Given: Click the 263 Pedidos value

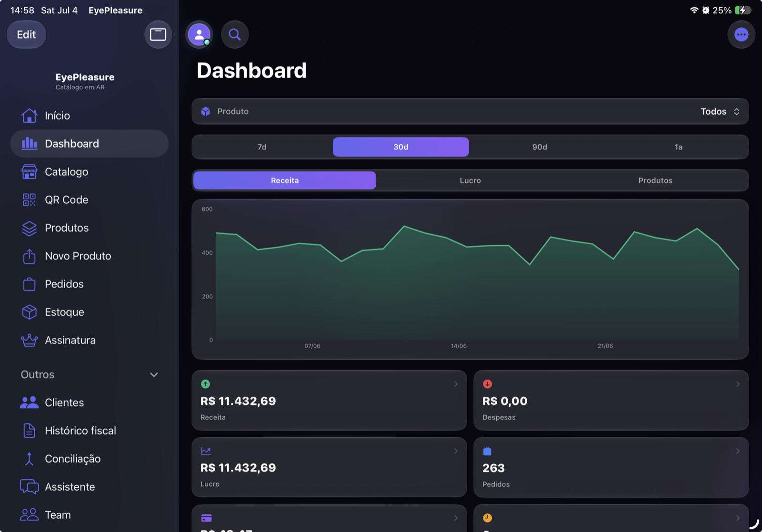Looking at the screenshot, I should pos(493,468).
